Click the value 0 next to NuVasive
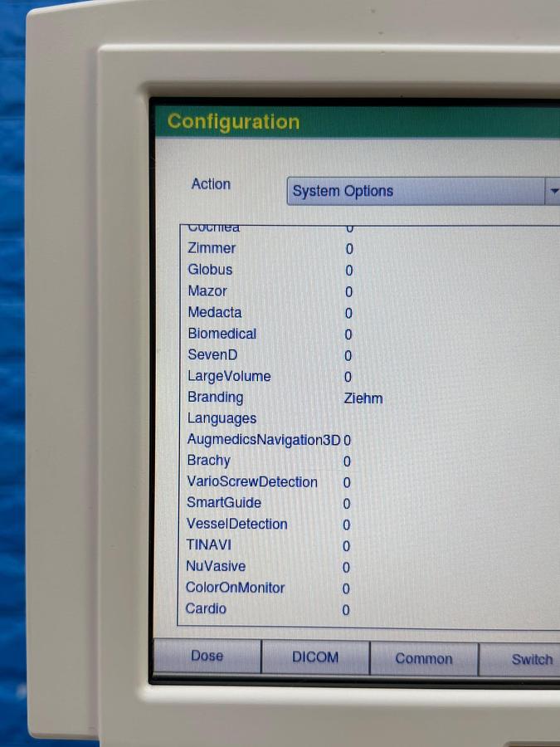Screen dimensions: 560x747 [x=346, y=568]
